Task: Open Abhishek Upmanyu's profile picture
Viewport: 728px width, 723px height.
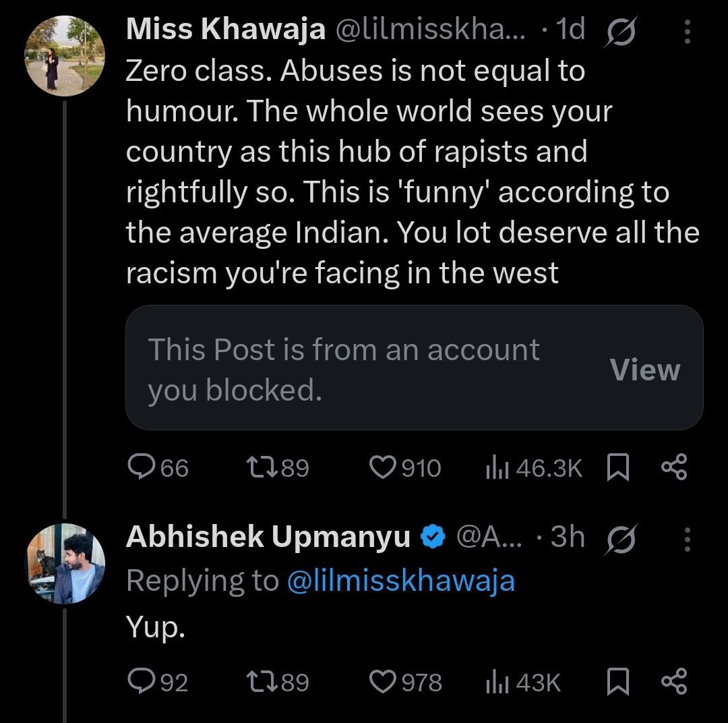Action: 65,564
